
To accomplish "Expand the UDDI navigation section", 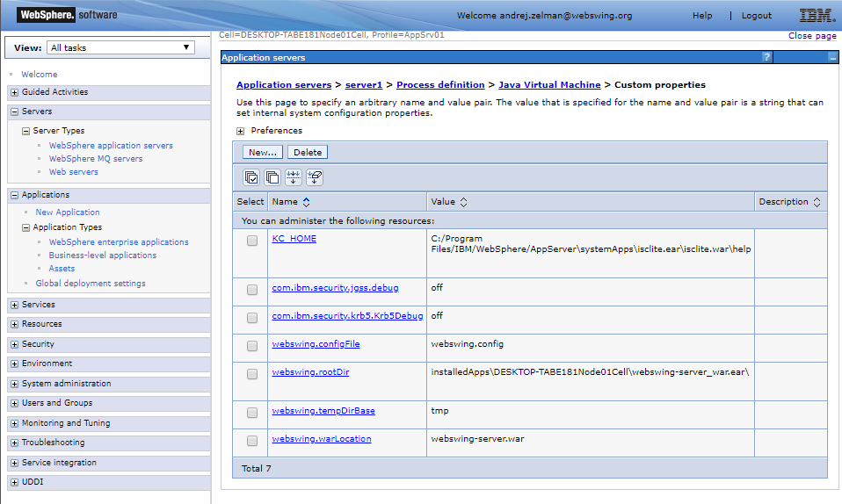I will [14, 482].
